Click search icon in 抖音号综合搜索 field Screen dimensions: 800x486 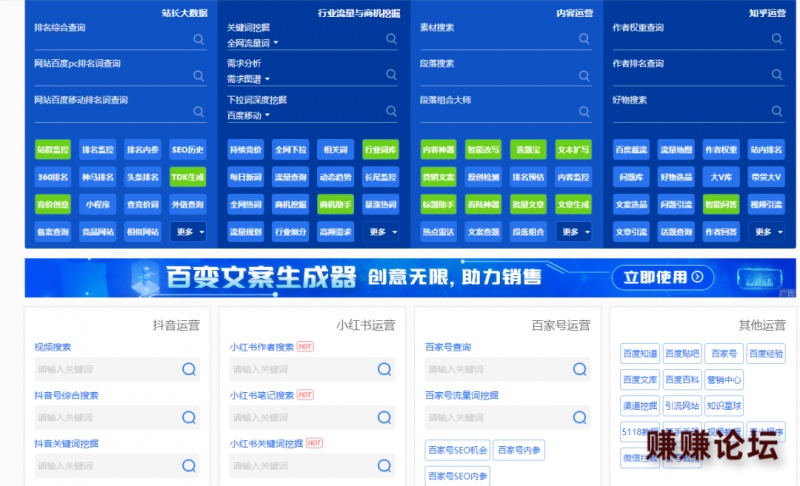pyautogui.click(x=189, y=418)
